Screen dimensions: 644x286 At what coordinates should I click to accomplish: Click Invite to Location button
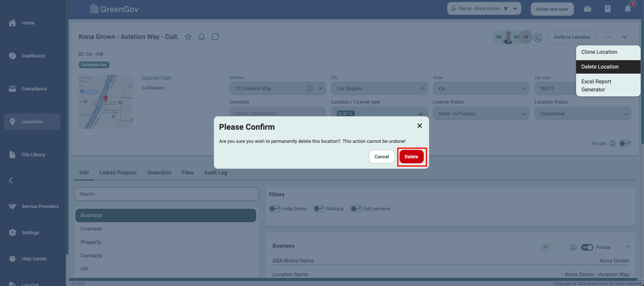tap(572, 37)
